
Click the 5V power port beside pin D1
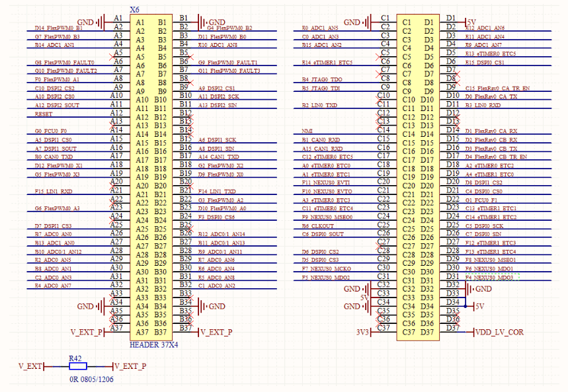coord(471,22)
